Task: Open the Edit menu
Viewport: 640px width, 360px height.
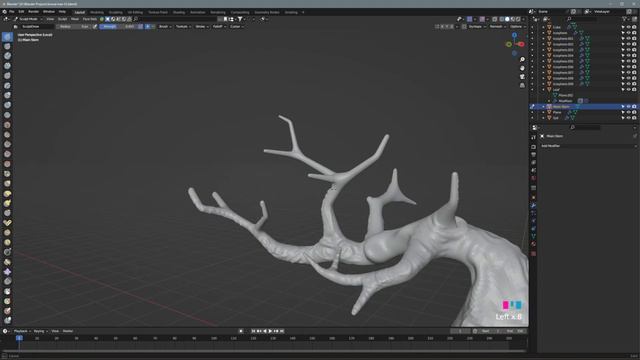Action: click(x=21, y=12)
